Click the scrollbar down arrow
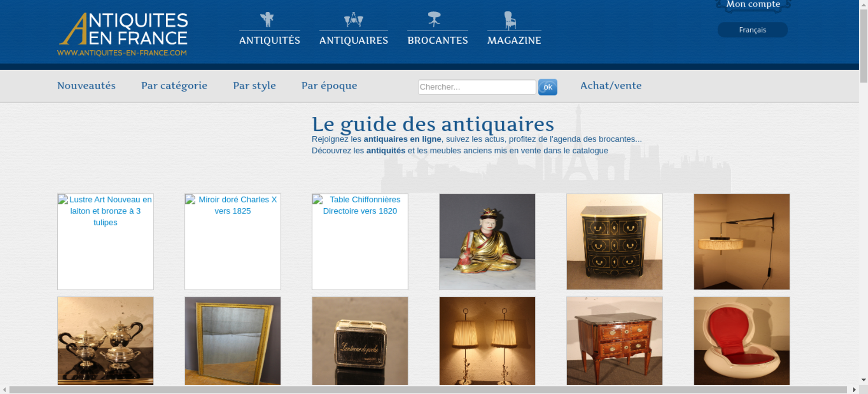The width and height of the screenshot is (868, 394). (x=863, y=380)
